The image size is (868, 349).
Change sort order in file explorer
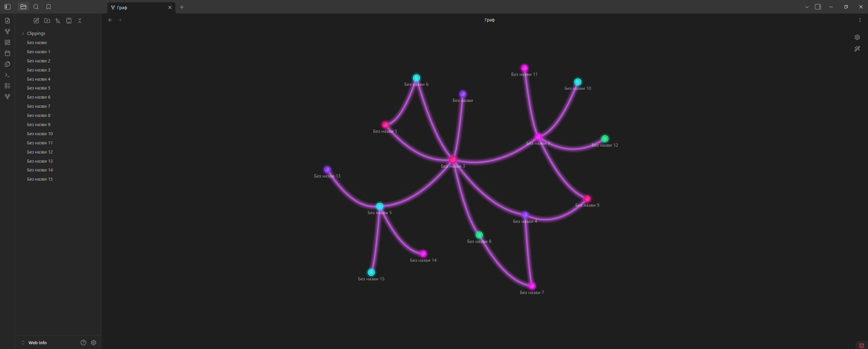pyautogui.click(x=58, y=21)
